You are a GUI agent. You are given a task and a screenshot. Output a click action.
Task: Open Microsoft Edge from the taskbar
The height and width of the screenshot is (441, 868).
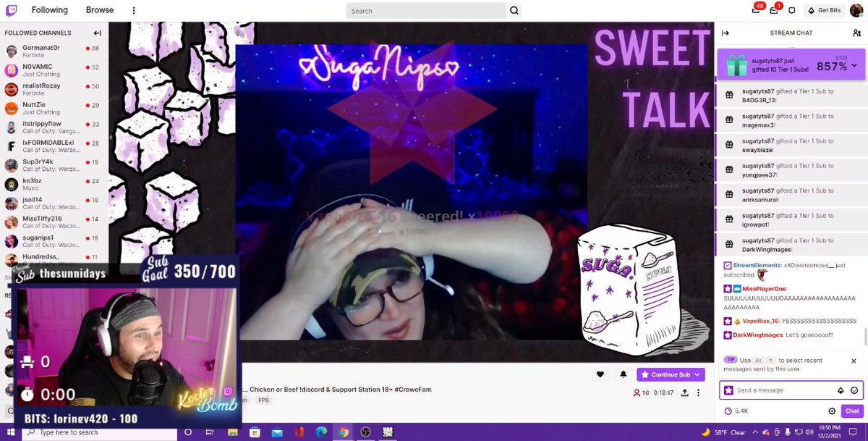click(x=321, y=432)
